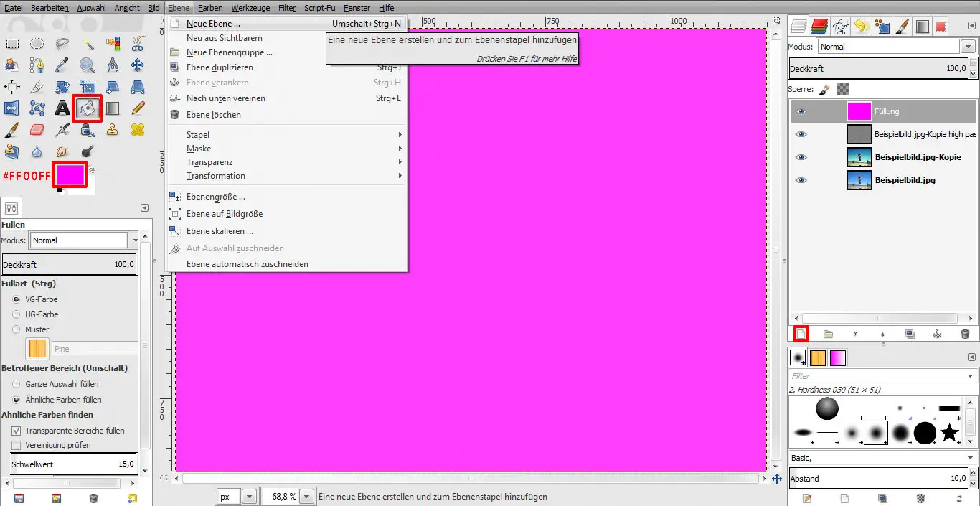Open the Filter menu in menu bar

287,8
